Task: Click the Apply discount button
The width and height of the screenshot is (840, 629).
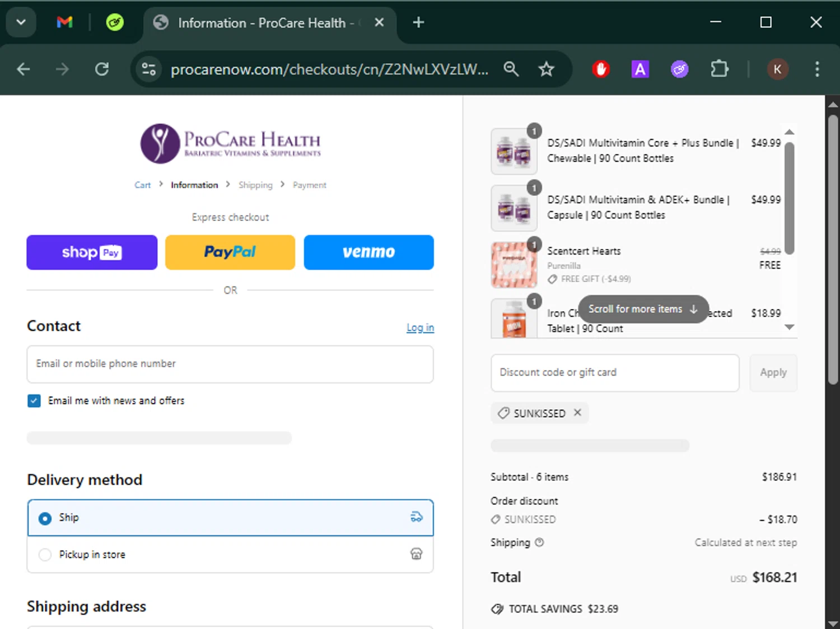Action: [x=773, y=373]
